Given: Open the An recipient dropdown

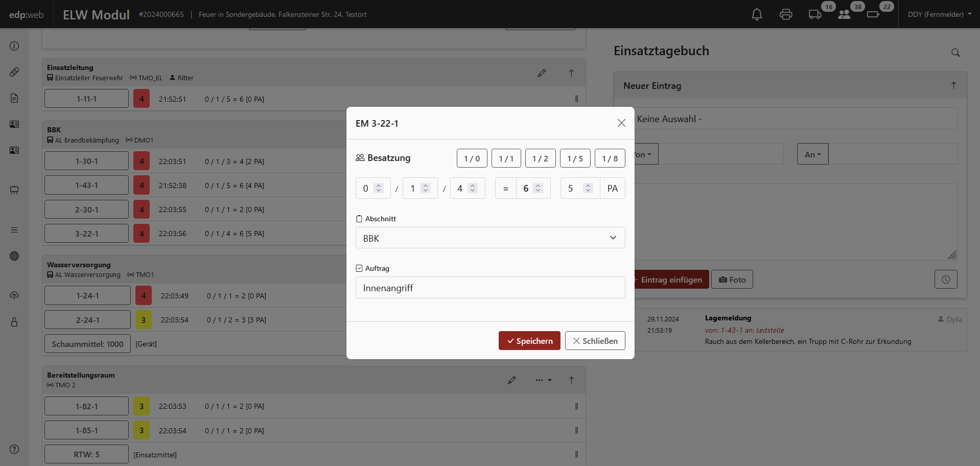Looking at the screenshot, I should pos(812,154).
